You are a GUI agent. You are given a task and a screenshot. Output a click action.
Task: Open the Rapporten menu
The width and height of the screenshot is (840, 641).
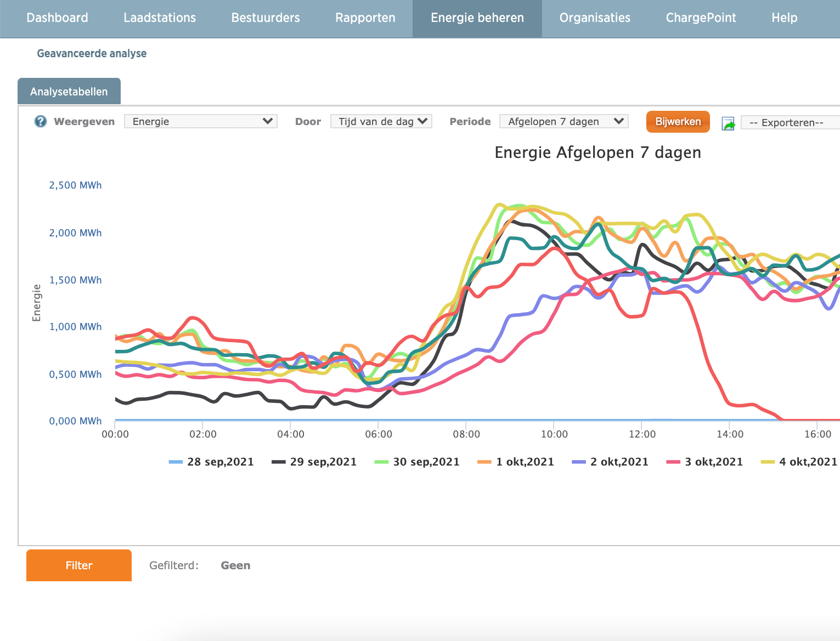point(365,18)
